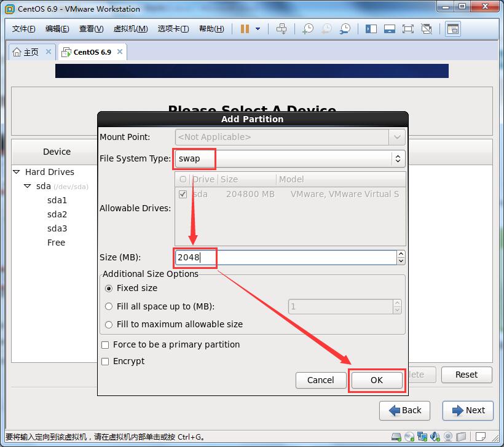Screen dimensions: 504x447
Task: Open the 查看(V) menu
Action: (x=92, y=29)
